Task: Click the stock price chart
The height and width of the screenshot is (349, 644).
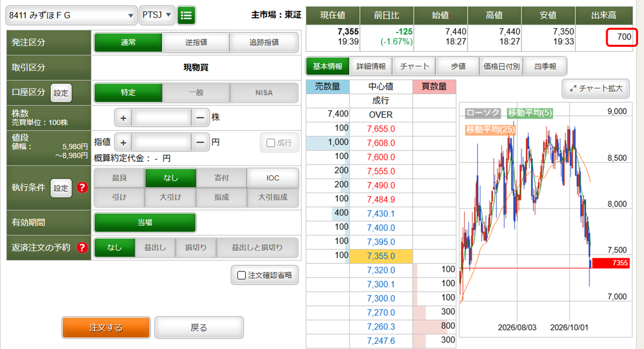Action: [x=546, y=219]
